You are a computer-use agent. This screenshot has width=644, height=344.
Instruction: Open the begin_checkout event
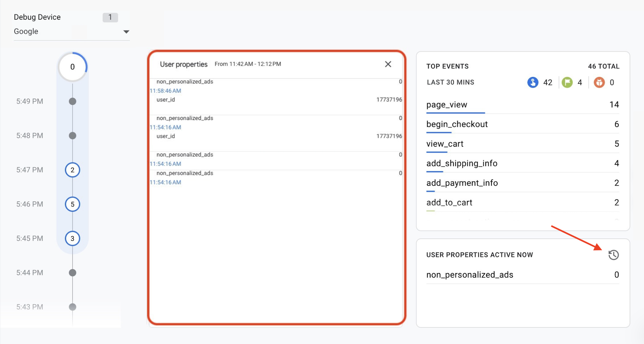point(457,124)
